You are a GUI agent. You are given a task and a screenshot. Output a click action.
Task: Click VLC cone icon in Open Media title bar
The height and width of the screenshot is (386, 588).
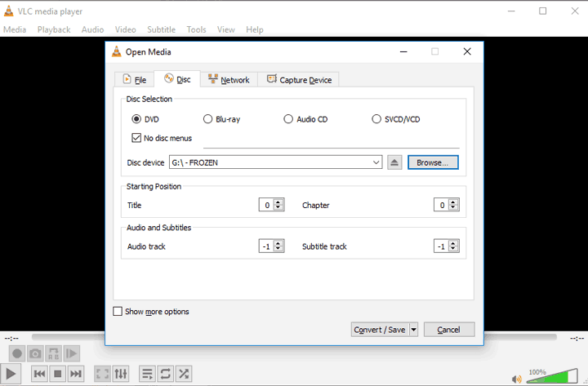coord(117,51)
